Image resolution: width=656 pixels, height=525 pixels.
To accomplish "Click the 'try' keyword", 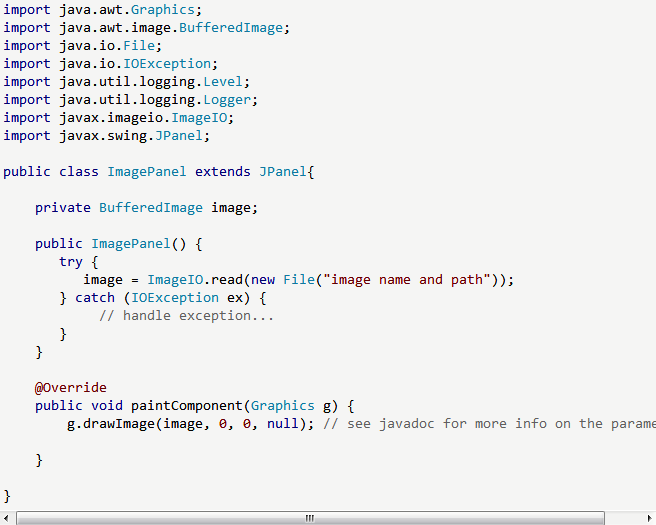I will coord(71,262).
